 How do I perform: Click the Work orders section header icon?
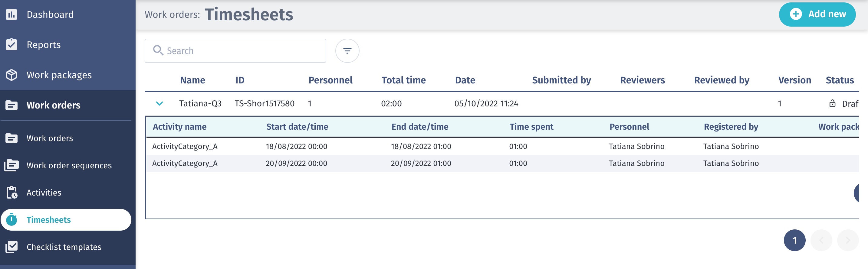[x=12, y=105]
